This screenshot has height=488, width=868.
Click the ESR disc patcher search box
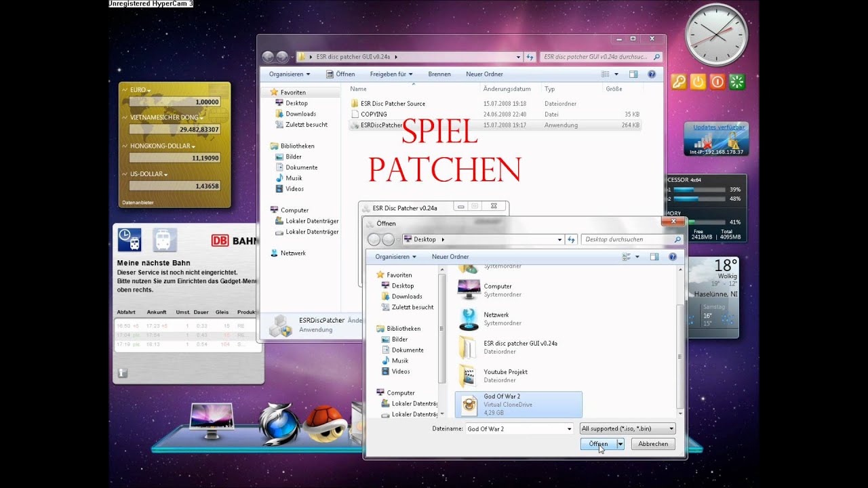coord(601,57)
